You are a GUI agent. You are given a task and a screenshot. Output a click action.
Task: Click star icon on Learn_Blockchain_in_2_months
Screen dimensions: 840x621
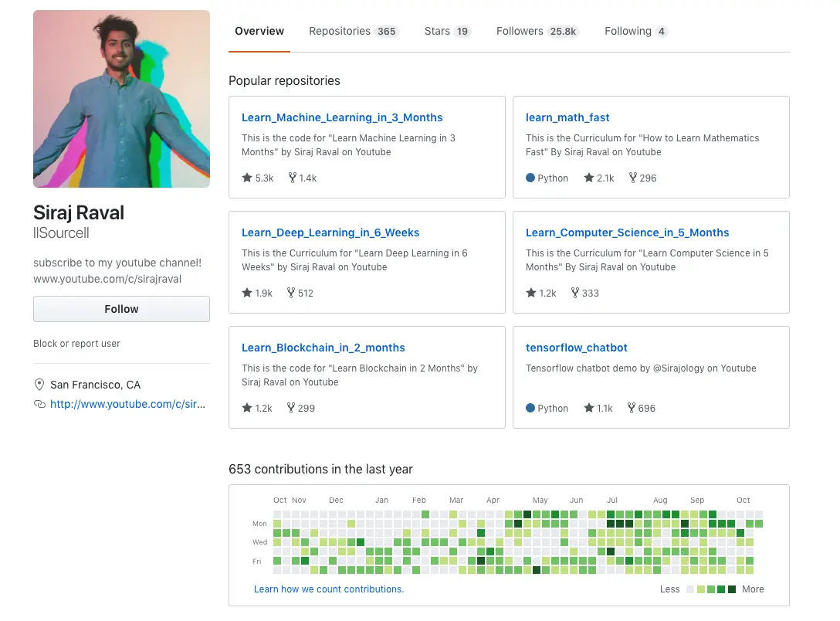(x=247, y=408)
